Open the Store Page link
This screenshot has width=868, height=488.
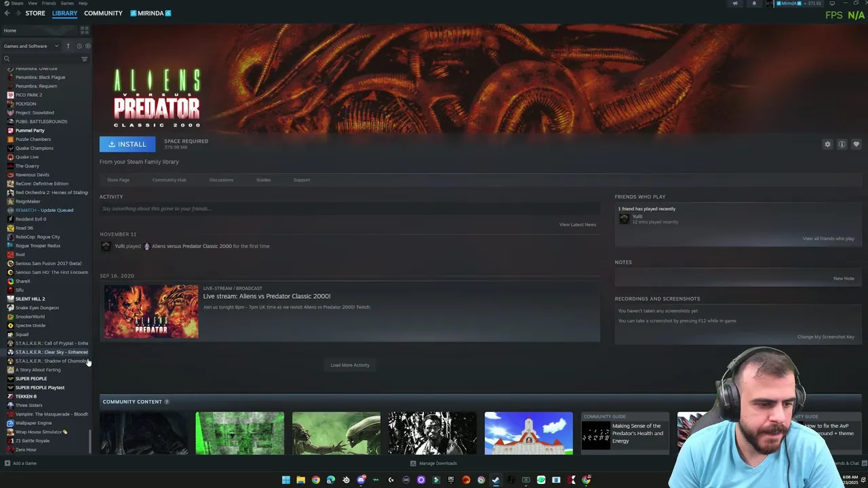click(x=118, y=180)
